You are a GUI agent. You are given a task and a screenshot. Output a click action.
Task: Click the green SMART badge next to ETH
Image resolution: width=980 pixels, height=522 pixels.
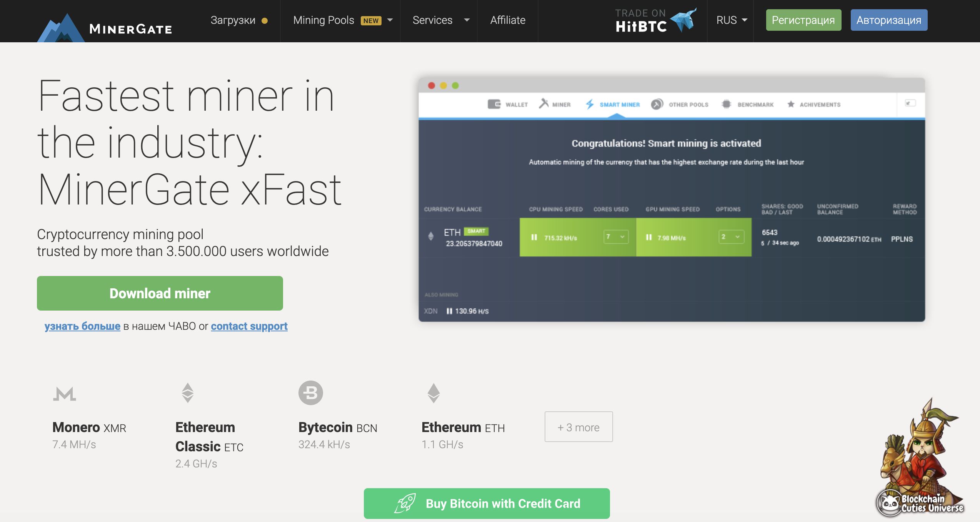[x=476, y=231]
